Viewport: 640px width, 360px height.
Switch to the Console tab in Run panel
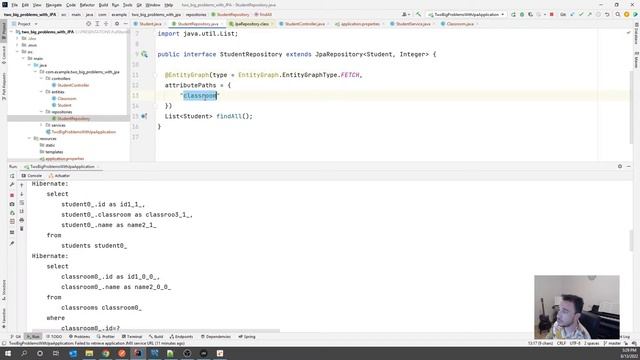tap(31, 176)
